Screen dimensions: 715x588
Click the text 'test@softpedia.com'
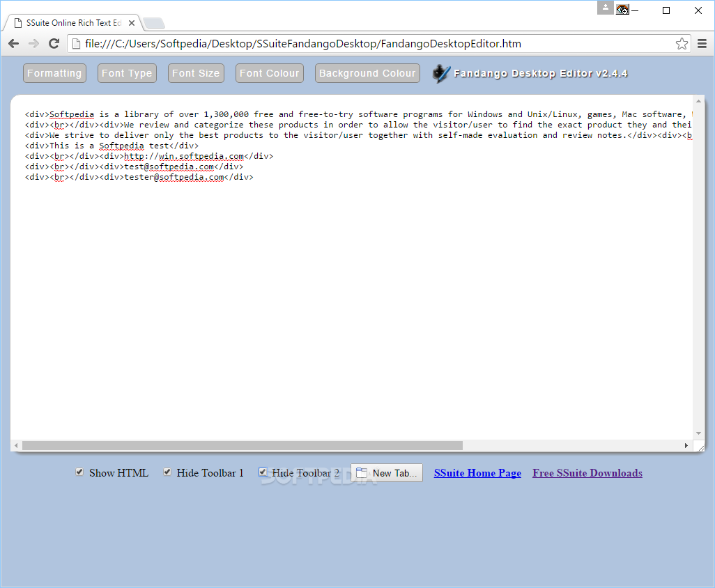[169, 167]
